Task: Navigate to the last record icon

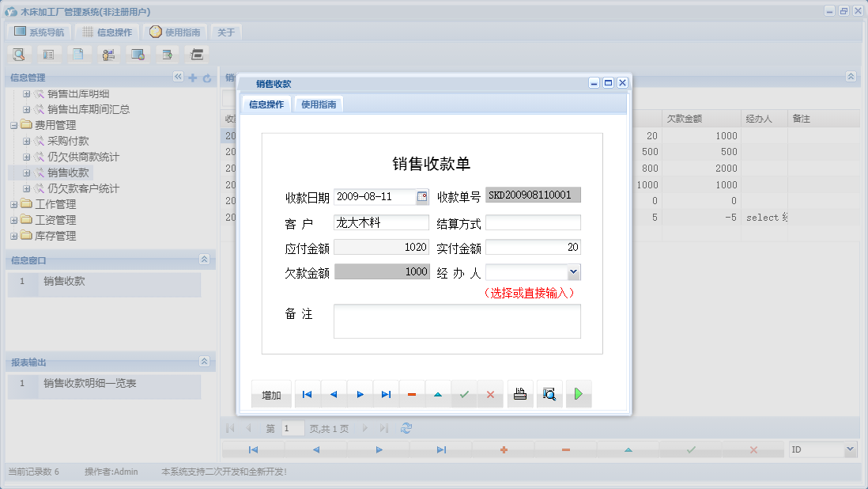Action: pyautogui.click(x=385, y=393)
